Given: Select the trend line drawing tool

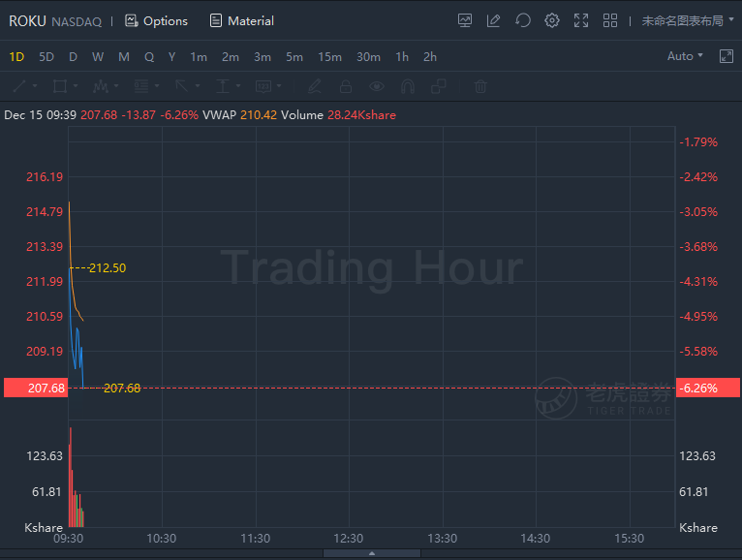Looking at the screenshot, I should [x=19, y=86].
